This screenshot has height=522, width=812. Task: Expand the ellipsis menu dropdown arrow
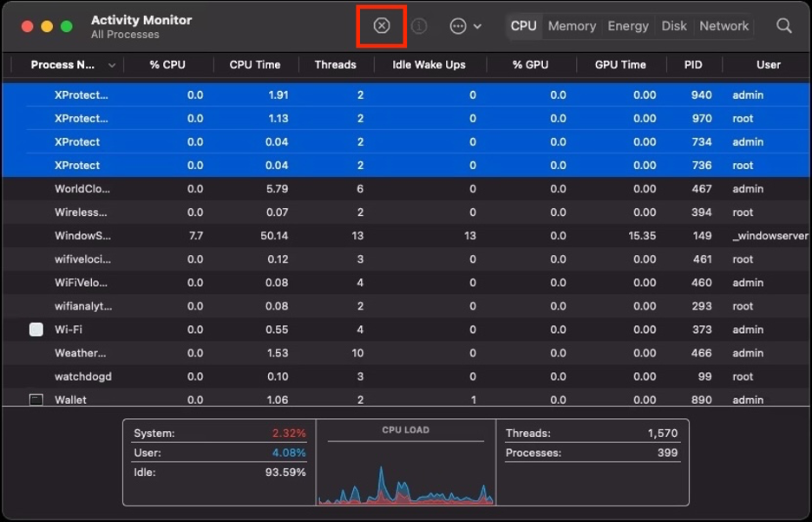pyautogui.click(x=476, y=26)
